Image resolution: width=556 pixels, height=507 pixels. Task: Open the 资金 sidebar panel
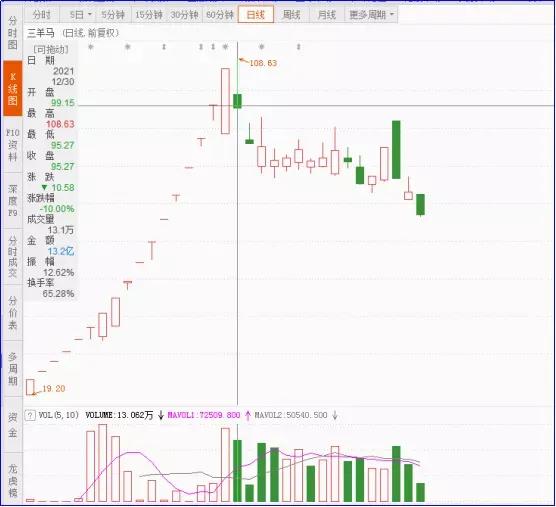tap(12, 425)
